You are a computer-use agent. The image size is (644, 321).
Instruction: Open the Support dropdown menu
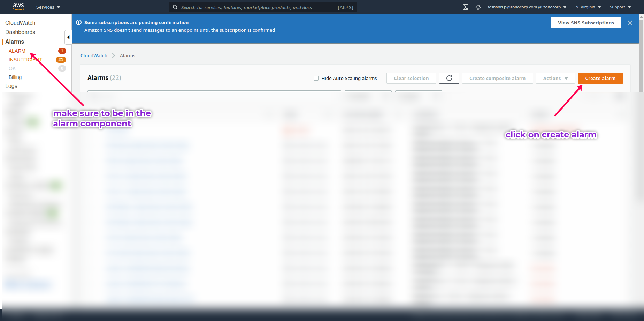[620, 7]
